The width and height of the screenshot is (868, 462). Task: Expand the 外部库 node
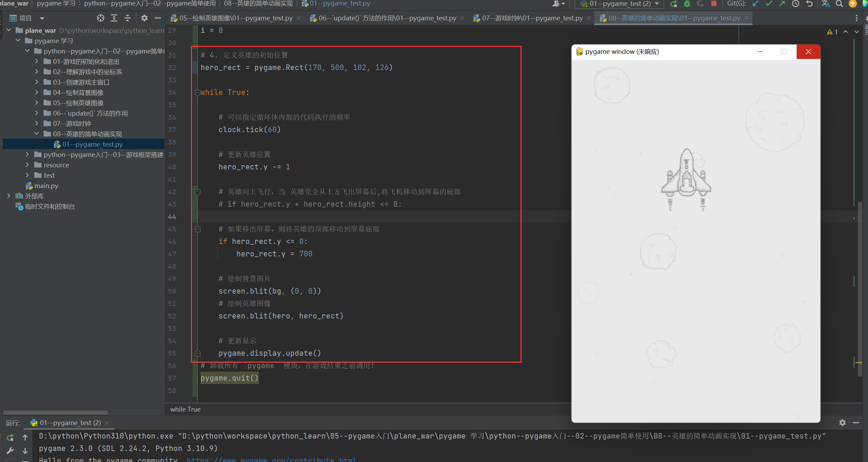pyautogui.click(x=9, y=196)
